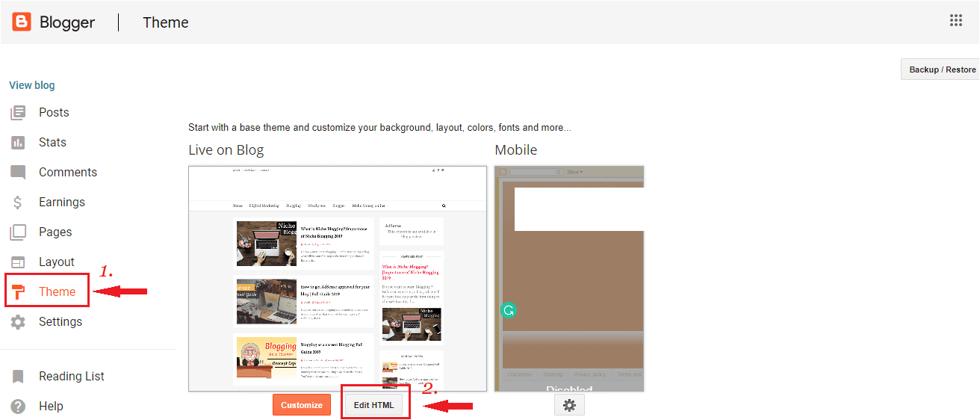Select Earnings in the sidebar
Screen dimensions: 980x420
click(62, 203)
